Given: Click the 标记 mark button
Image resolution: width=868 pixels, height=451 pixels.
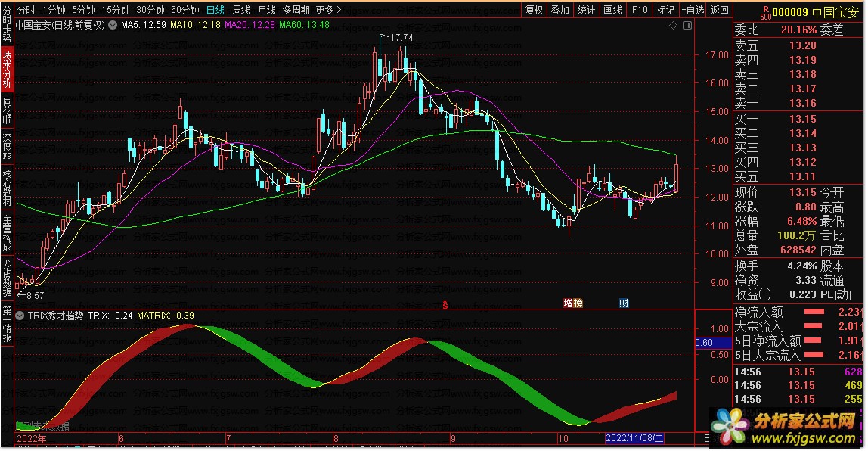Looking at the screenshot, I should coord(665,10).
